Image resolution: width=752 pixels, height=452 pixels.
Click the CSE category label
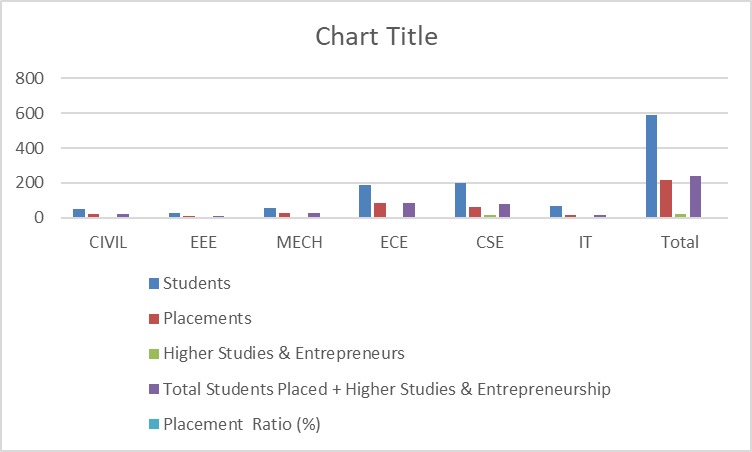pos(490,242)
